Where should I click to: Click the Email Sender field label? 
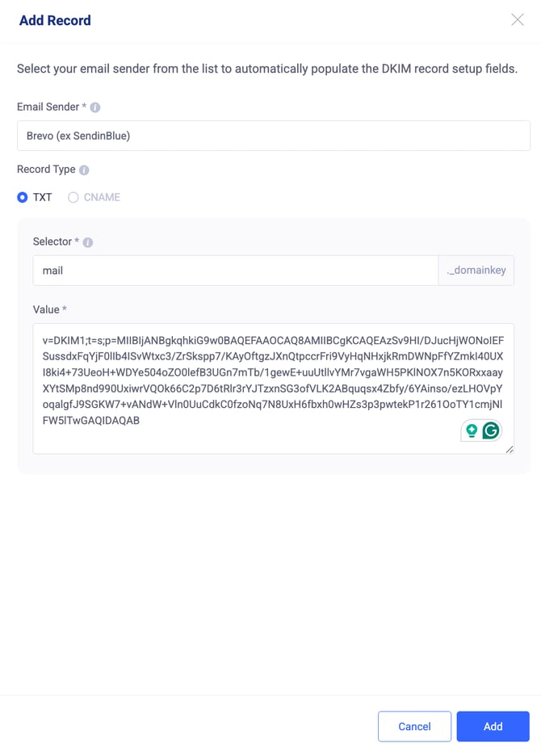tap(48, 107)
